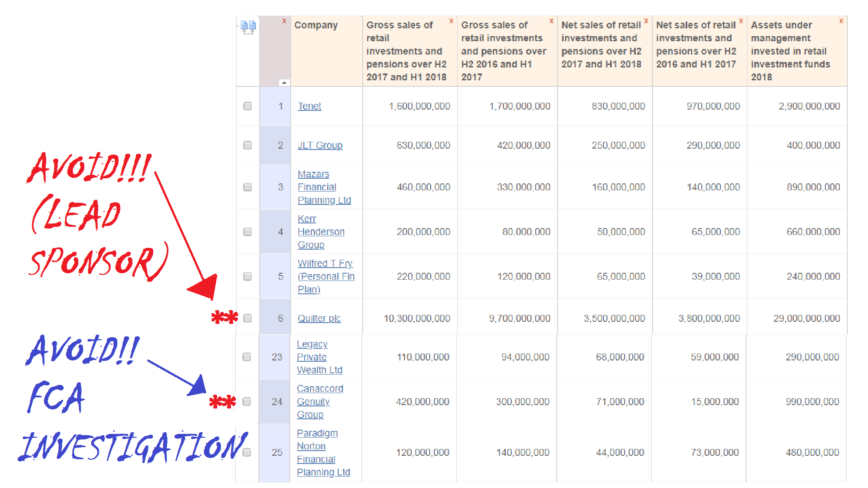Click the Gross sales H2 2017 and H1 2018 header
Image resolution: width=868 pixels, height=488 pixels.
(x=410, y=51)
